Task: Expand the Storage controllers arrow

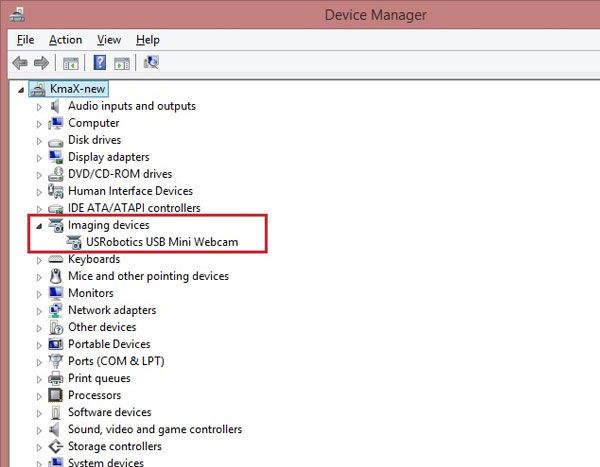Action: point(39,447)
